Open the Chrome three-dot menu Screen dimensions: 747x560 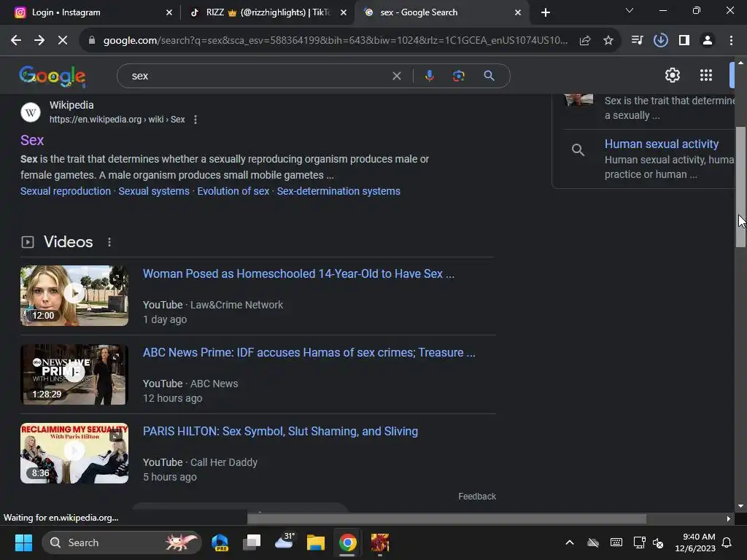click(x=731, y=41)
